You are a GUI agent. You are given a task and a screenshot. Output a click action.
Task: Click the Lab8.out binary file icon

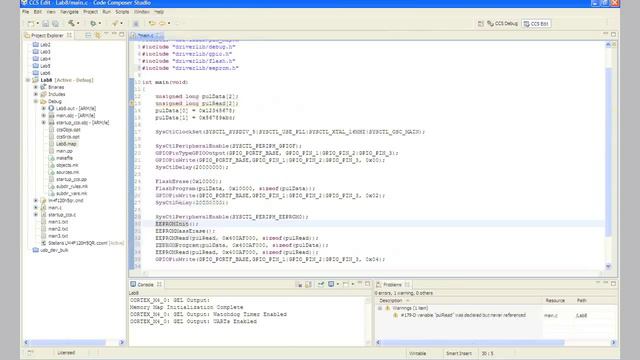pyautogui.click(x=51, y=108)
